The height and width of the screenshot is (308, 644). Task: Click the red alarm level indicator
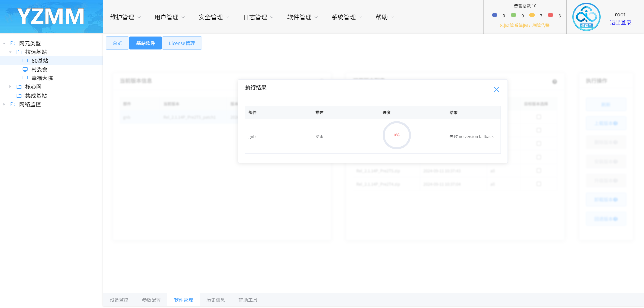coord(550,15)
